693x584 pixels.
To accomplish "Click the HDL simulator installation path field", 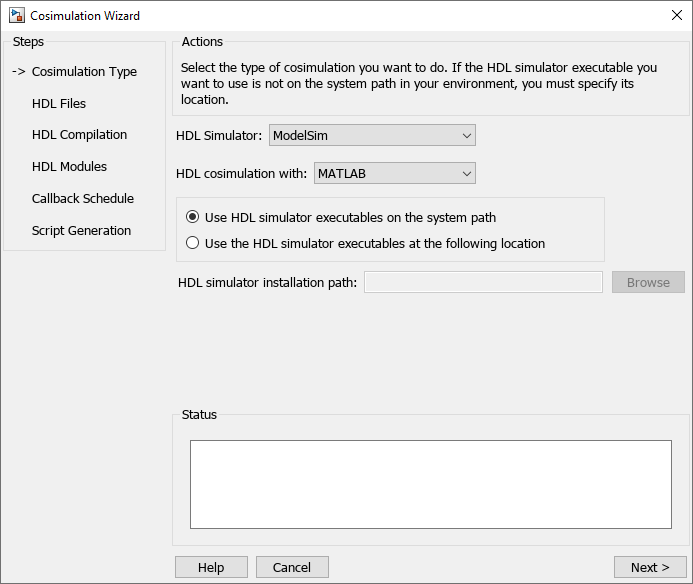I will tap(483, 282).
